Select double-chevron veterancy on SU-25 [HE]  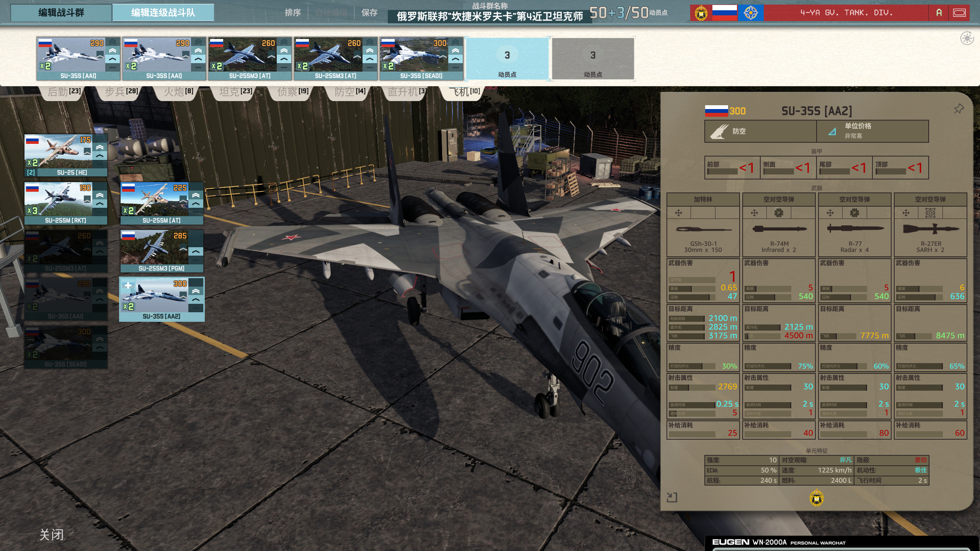(100, 147)
